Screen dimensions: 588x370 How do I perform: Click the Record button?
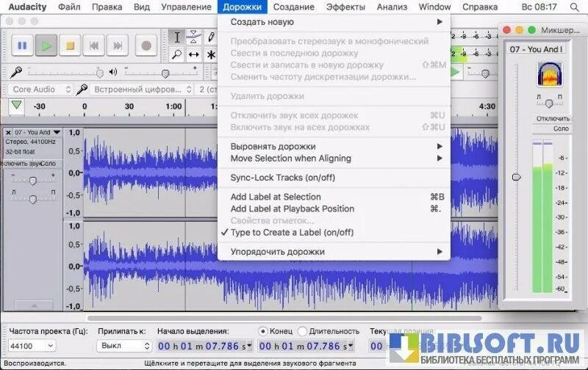(146, 46)
